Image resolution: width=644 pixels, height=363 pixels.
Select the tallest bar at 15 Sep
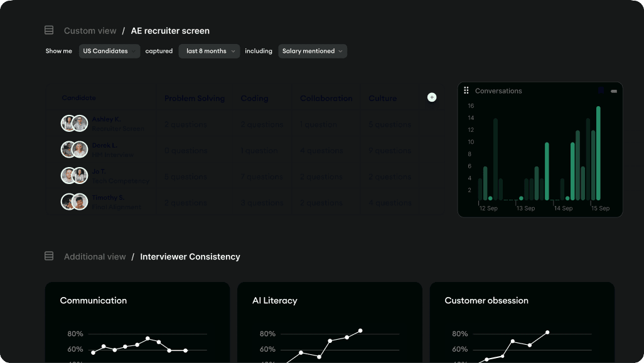(x=598, y=153)
